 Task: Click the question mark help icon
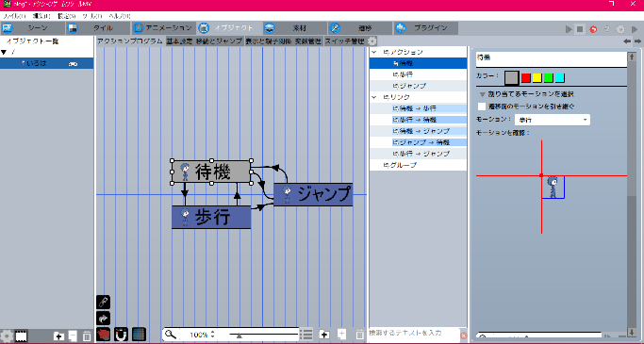(606, 29)
